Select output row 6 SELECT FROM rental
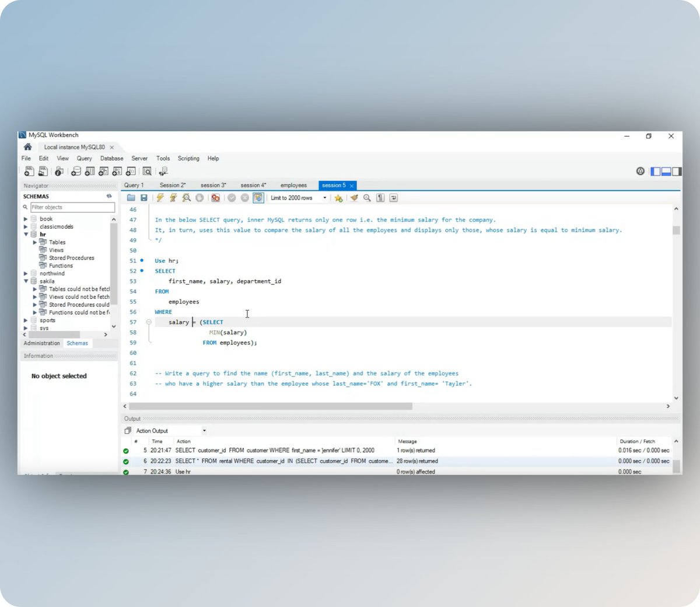700x607 pixels. pyautogui.click(x=397, y=461)
